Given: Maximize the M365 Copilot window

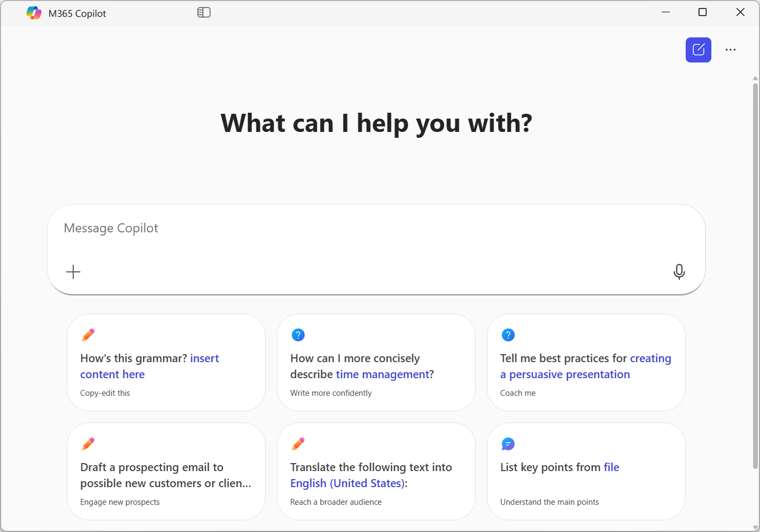Looking at the screenshot, I should [703, 12].
